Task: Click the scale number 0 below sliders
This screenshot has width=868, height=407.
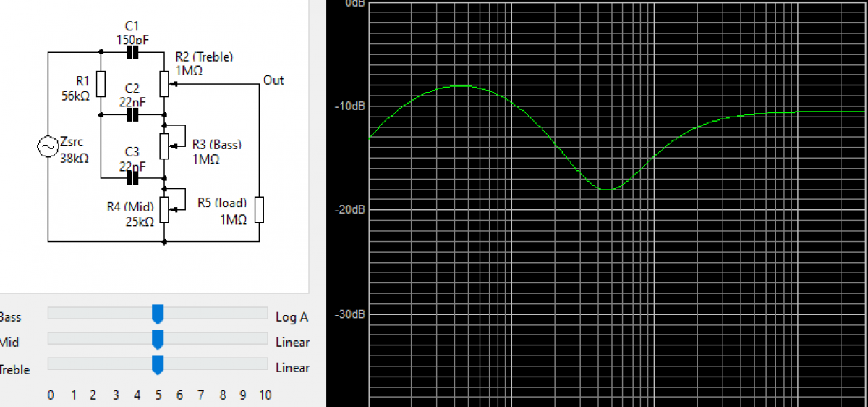Action: pyautogui.click(x=51, y=395)
